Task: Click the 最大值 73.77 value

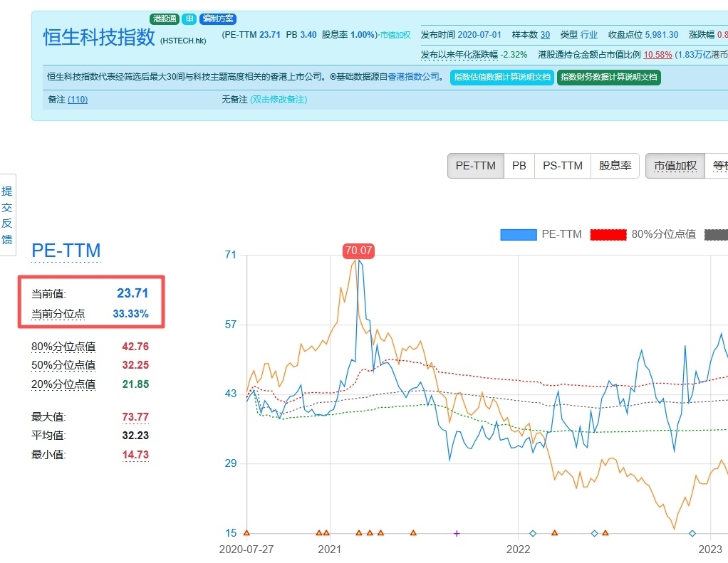Action: pyautogui.click(x=135, y=417)
